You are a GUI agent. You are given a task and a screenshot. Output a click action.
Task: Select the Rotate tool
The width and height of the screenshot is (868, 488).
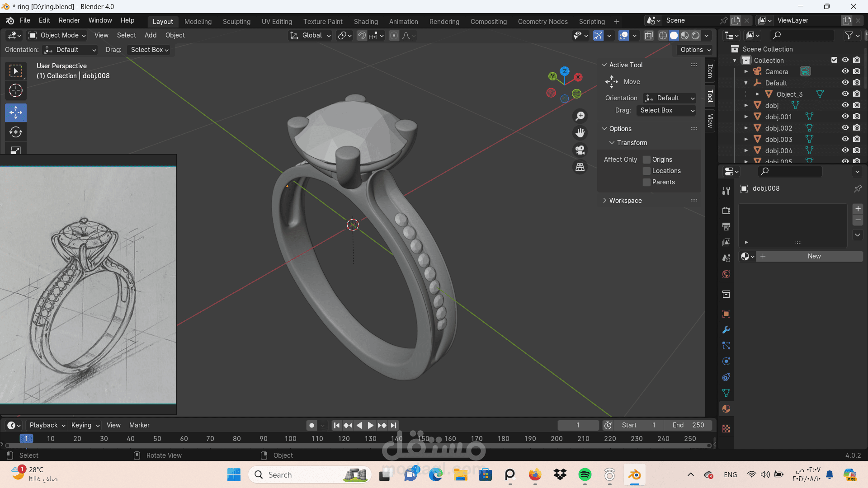pos(16,132)
